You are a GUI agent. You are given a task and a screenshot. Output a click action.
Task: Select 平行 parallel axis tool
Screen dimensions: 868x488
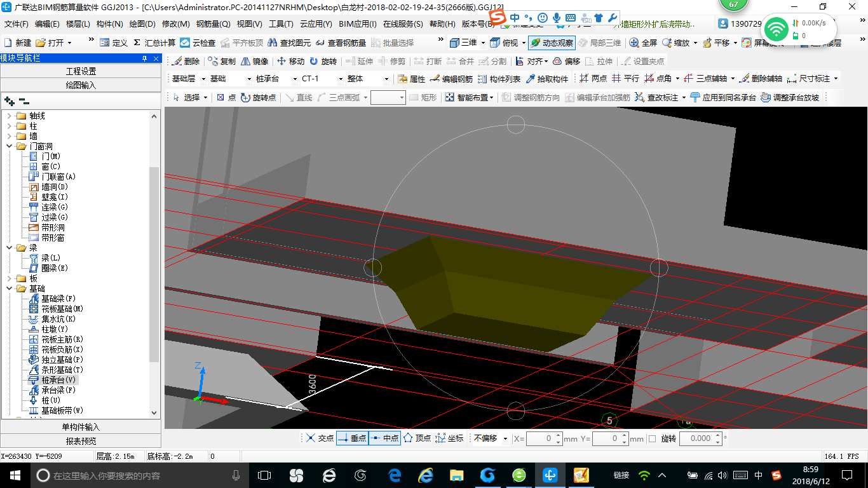[x=625, y=79]
